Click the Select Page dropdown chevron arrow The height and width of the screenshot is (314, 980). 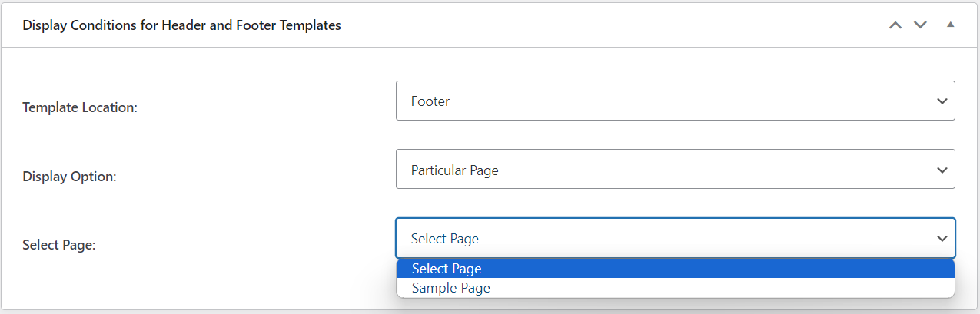pyautogui.click(x=942, y=239)
